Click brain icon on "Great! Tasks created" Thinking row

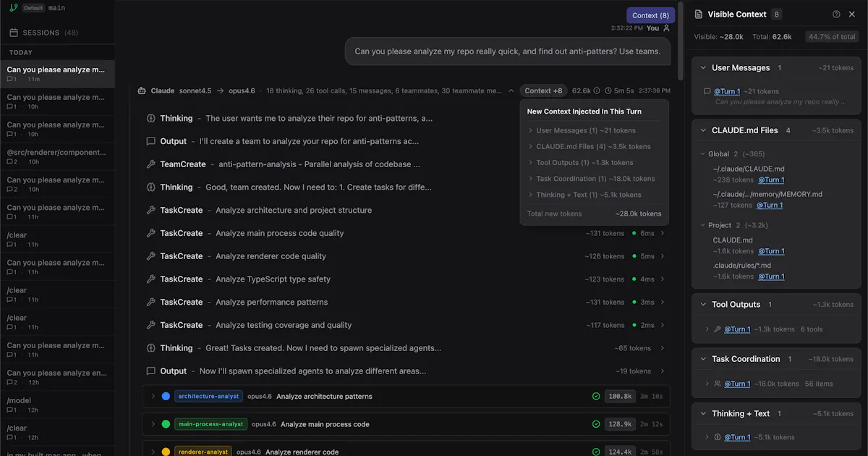[151, 348]
